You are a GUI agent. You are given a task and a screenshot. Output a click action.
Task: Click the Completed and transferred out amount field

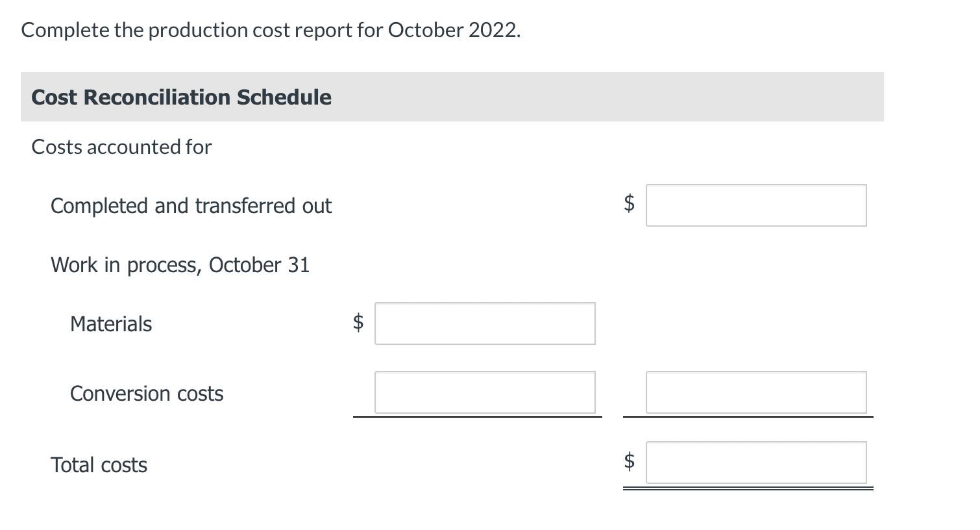756,205
